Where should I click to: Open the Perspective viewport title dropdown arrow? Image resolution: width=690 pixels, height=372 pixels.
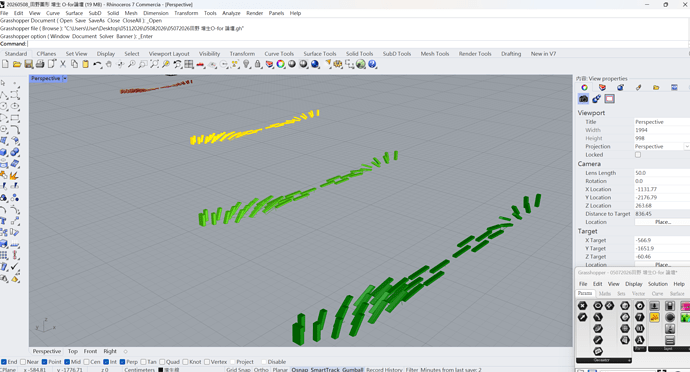65,78
